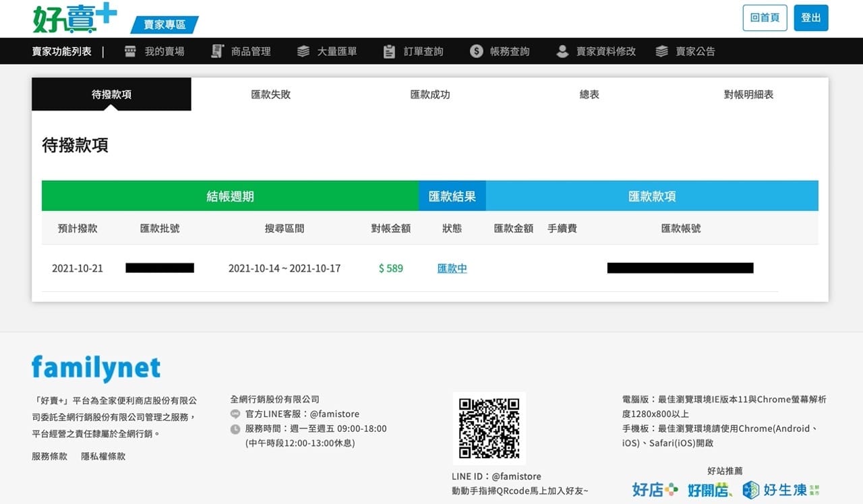Click the 賣家資料修改 person icon

point(562,51)
